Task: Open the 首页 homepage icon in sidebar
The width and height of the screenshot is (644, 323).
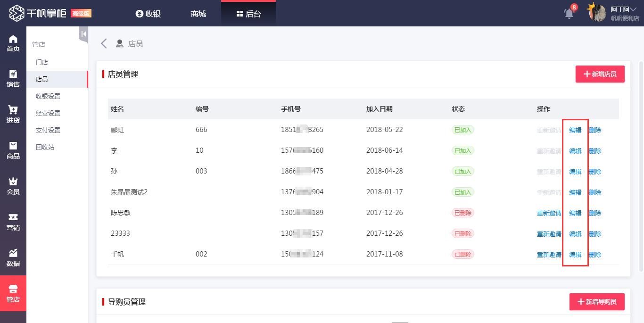Action: coord(13,42)
